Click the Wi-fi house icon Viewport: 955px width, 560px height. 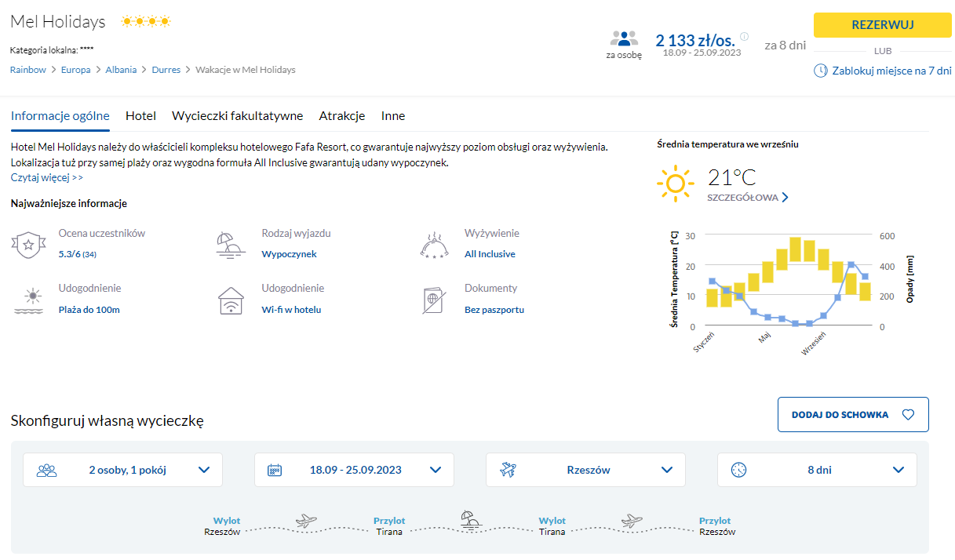coord(231,300)
